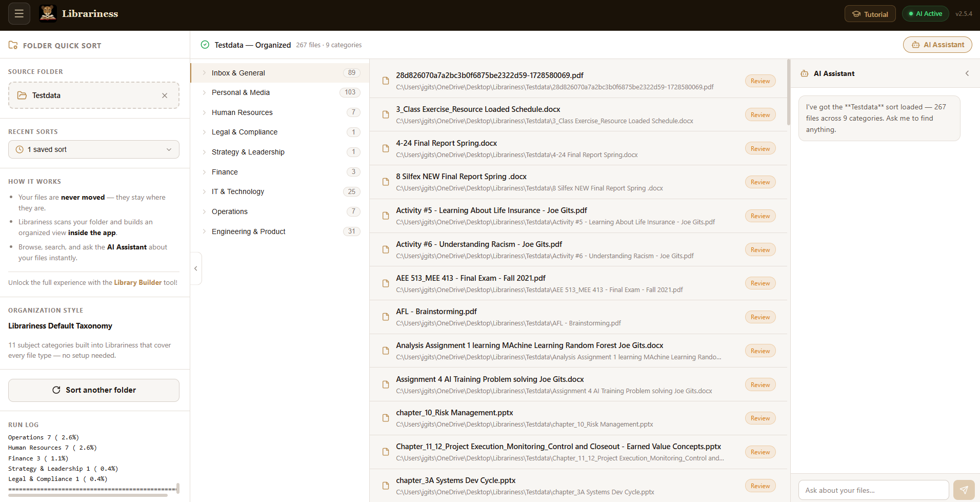
Task: Open the Tutorial
Action: click(x=870, y=14)
